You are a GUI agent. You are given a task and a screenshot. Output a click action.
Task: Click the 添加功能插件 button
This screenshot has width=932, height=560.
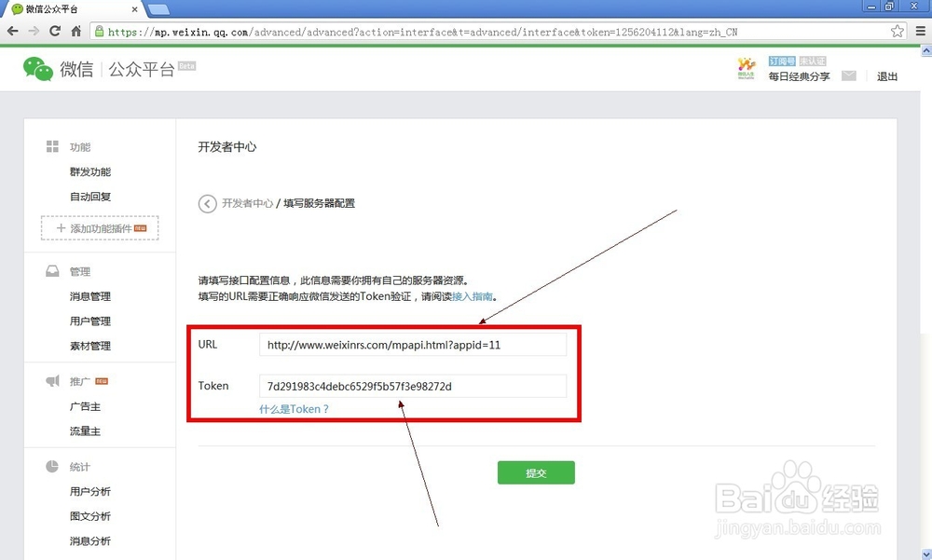click(99, 227)
